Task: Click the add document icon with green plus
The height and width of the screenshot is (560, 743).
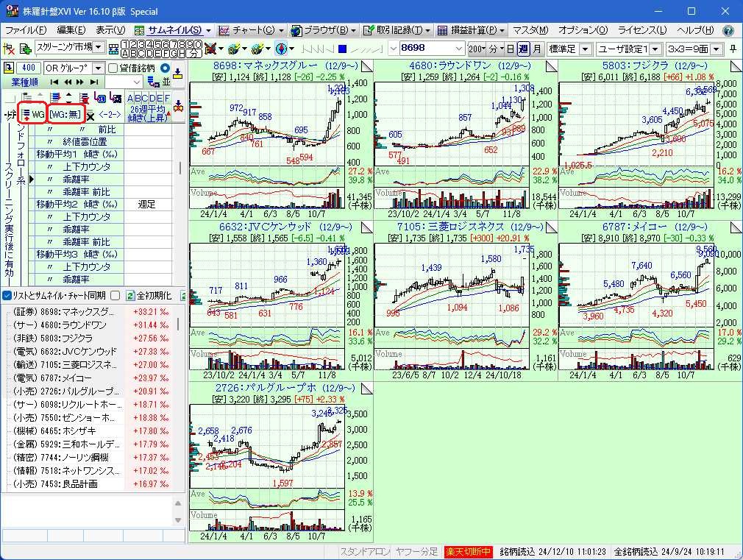Action: 26,49
